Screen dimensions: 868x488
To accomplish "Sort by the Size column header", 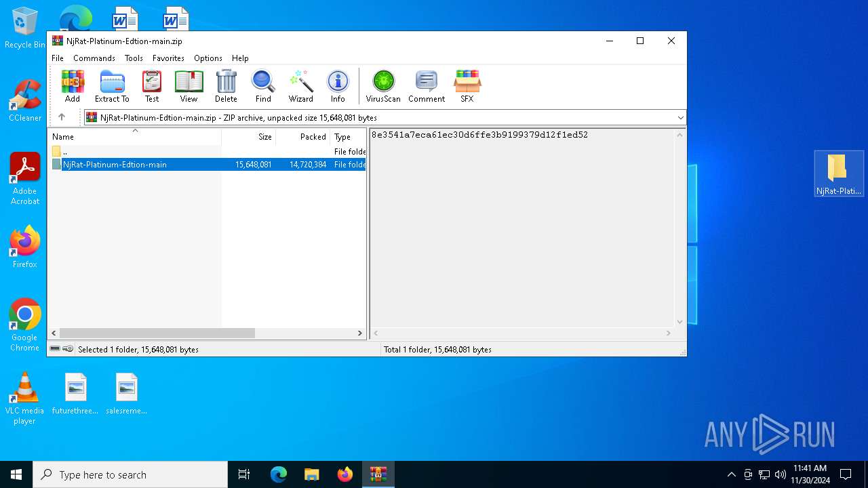I will (x=249, y=136).
